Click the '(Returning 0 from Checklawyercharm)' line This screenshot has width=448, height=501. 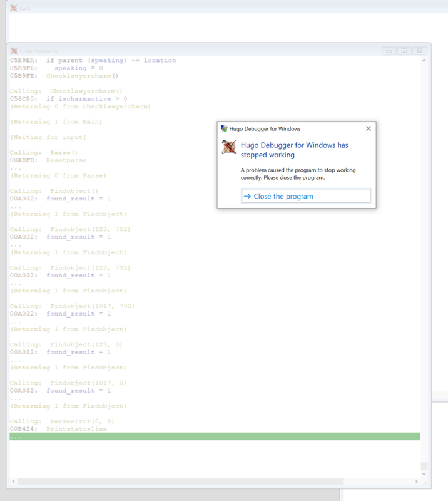click(x=80, y=106)
